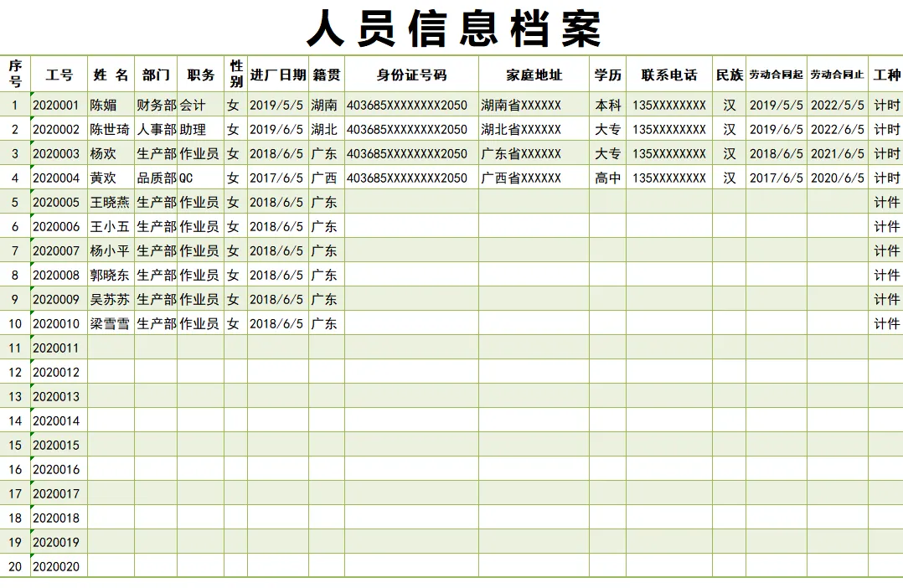This screenshot has width=903, height=588.
Task: Select the 性别 column header
Action: tap(236, 74)
